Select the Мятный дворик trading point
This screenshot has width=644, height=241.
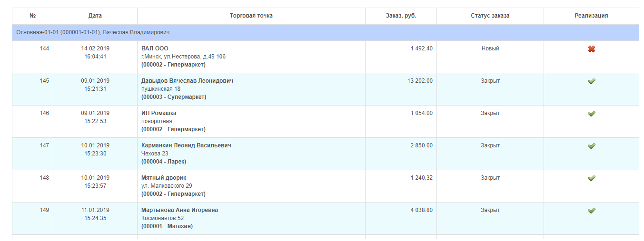[164, 178]
